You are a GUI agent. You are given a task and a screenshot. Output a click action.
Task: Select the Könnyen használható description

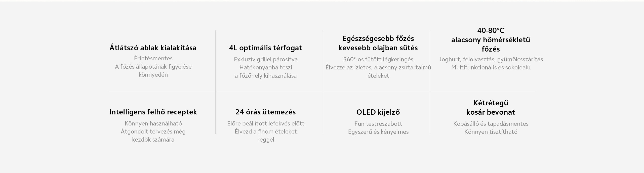point(153,123)
